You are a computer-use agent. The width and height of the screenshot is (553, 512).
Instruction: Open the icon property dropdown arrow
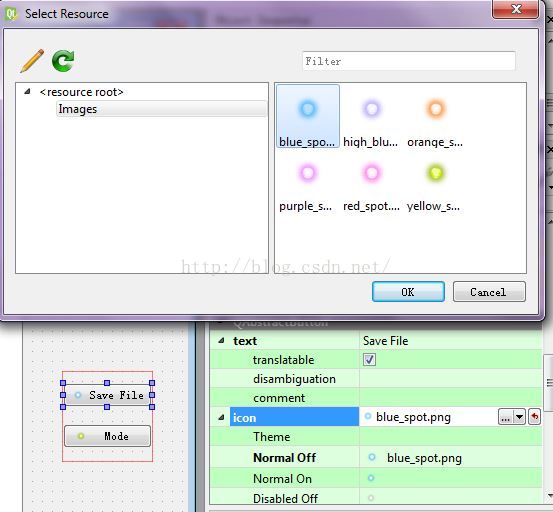pos(519,417)
